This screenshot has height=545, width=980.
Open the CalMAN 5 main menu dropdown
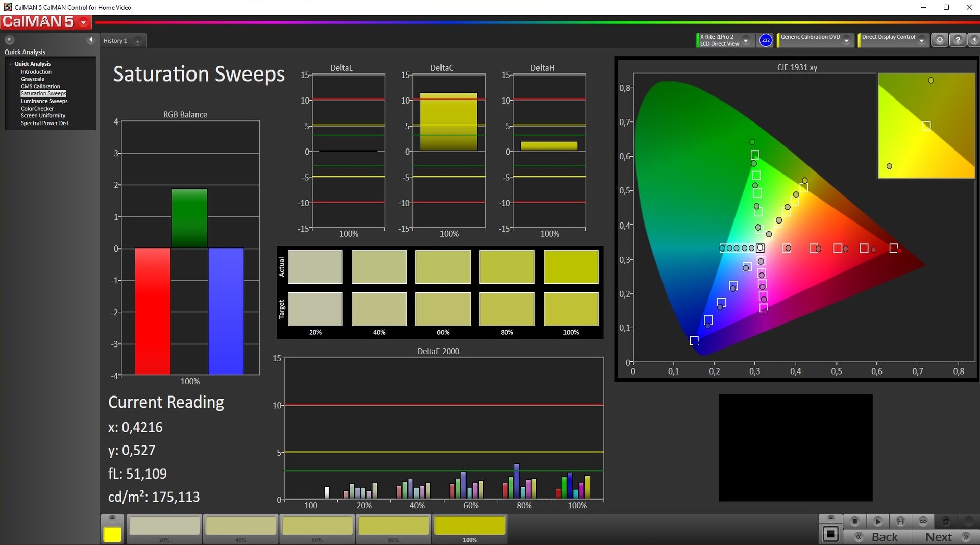[x=83, y=22]
